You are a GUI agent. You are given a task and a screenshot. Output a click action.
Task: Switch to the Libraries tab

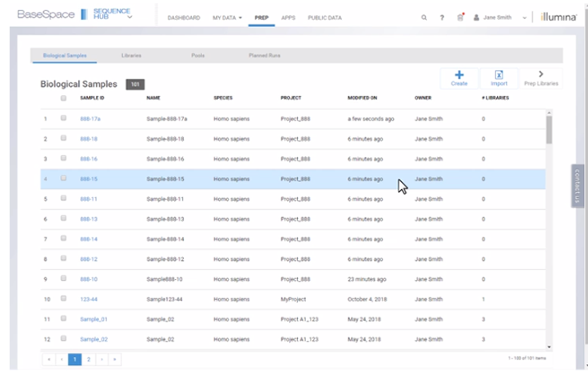[x=132, y=56]
